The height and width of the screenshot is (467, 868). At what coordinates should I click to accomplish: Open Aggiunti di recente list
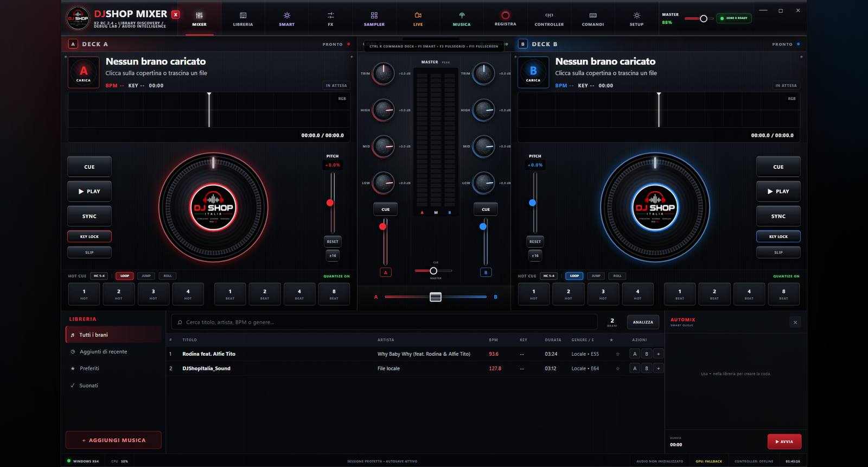click(x=113, y=351)
